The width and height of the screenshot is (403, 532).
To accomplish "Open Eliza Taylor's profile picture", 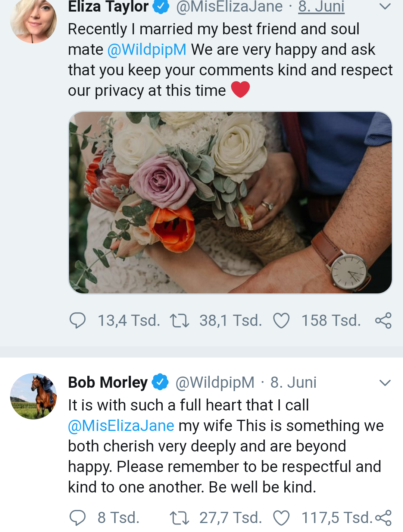I will (x=34, y=21).
